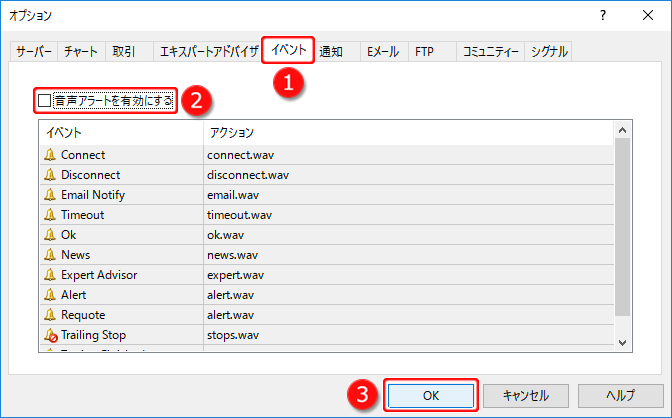Click the bell icon next to Timeout

point(50,215)
